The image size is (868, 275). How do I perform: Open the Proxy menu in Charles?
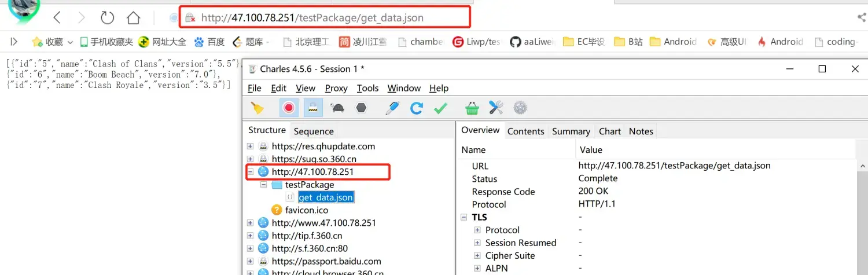336,88
